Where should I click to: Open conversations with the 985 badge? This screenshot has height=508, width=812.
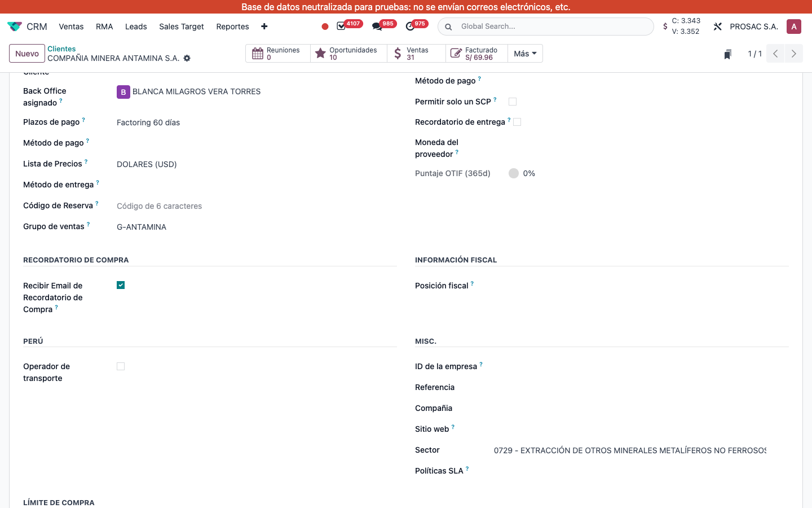pos(384,25)
